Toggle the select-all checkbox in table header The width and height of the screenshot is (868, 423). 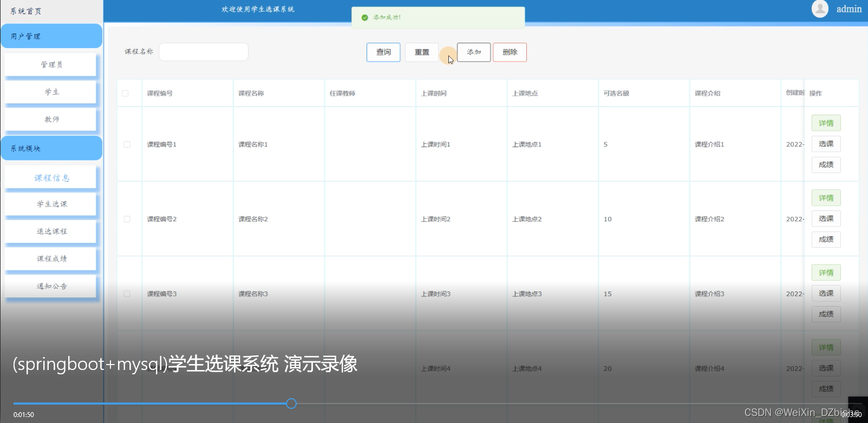click(x=125, y=93)
